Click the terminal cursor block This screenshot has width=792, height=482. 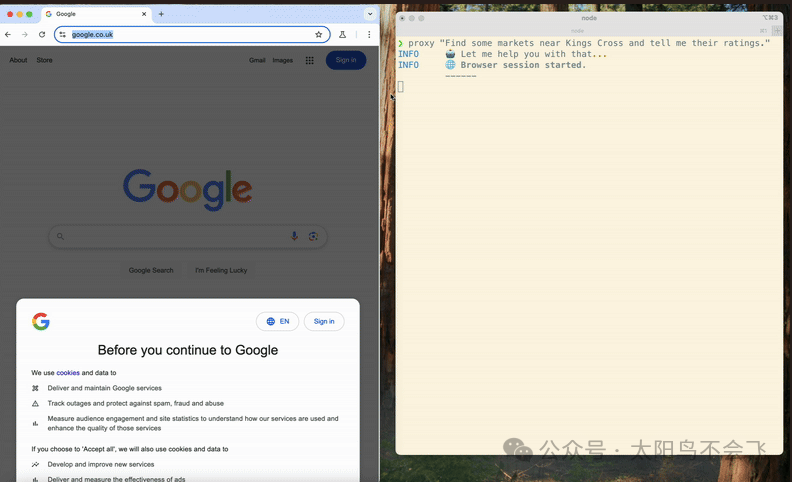(401, 87)
